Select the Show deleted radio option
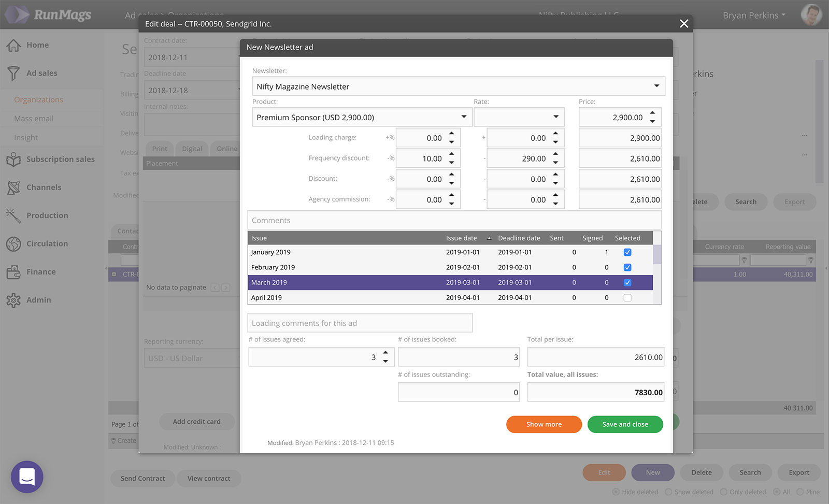Image resolution: width=829 pixels, height=504 pixels. (x=668, y=492)
